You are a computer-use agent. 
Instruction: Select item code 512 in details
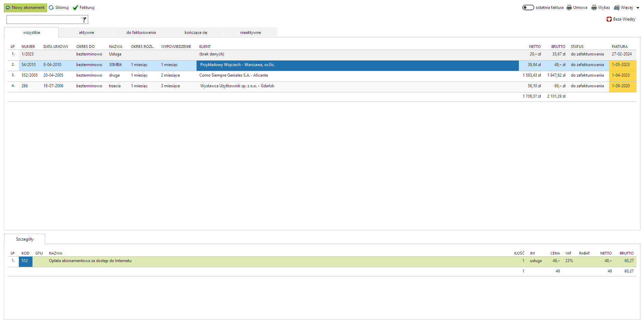coord(25,261)
